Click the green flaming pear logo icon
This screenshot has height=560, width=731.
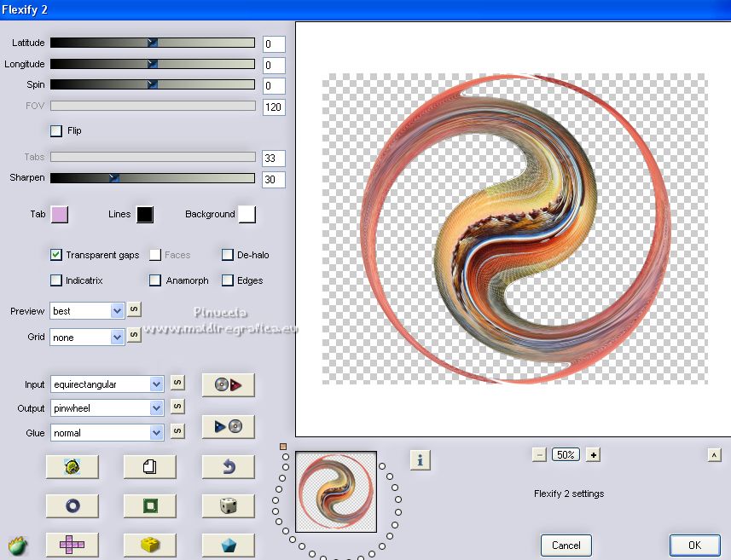[x=17, y=546]
